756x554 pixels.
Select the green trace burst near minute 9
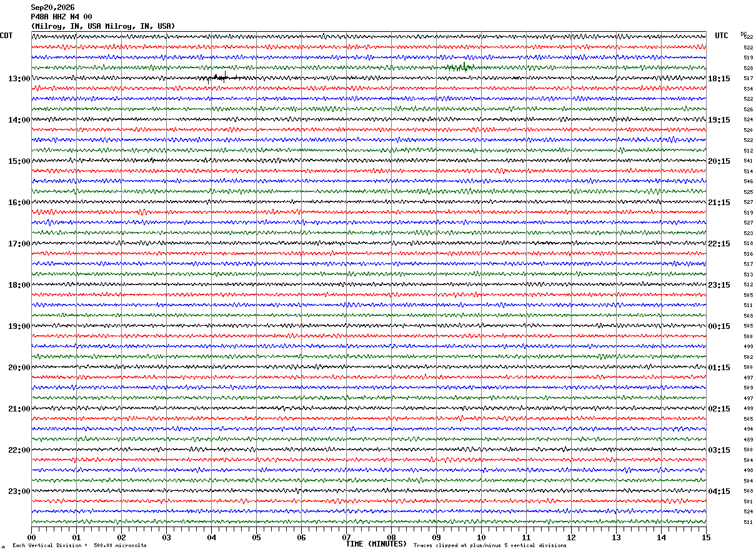460,67
